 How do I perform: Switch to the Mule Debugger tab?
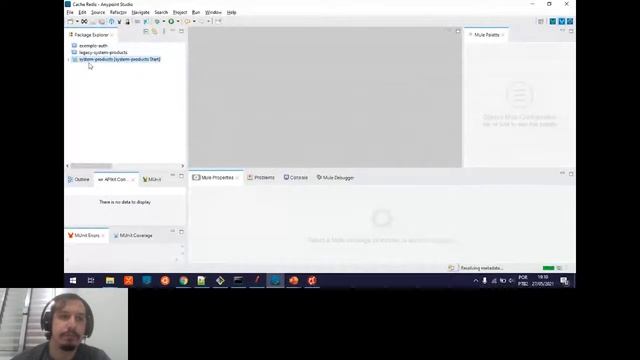[x=336, y=178]
